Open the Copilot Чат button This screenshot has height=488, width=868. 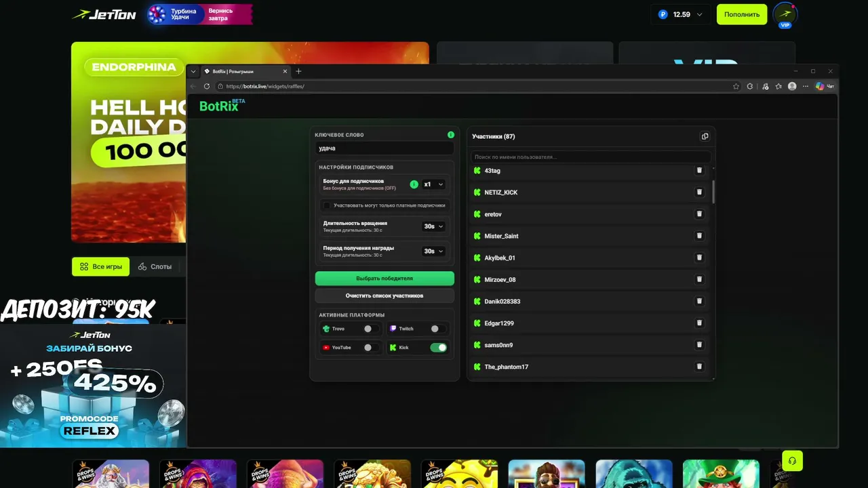(x=825, y=86)
